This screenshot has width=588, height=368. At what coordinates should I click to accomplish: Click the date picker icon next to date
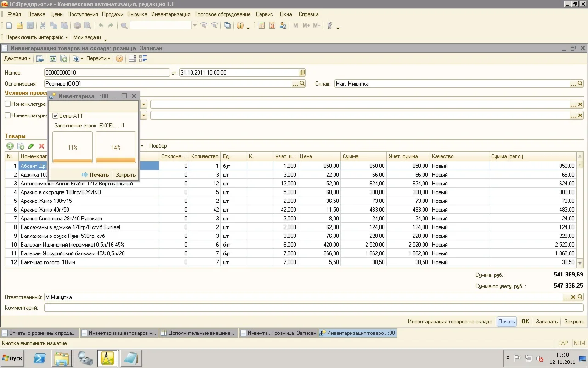[302, 72]
